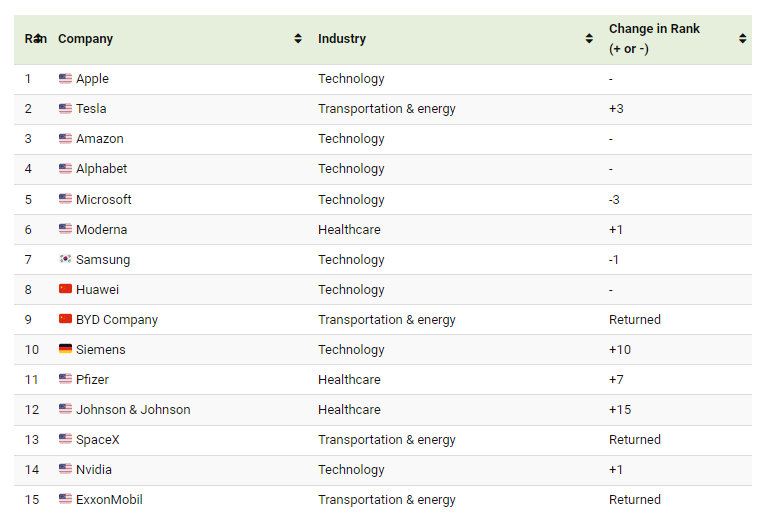Click the ExxonMobil company name

point(109,500)
